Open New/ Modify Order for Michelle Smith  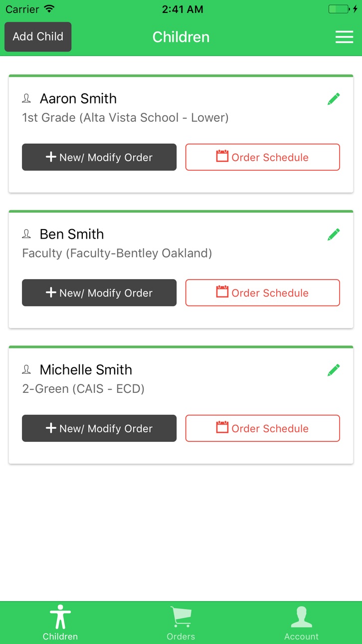click(x=99, y=428)
